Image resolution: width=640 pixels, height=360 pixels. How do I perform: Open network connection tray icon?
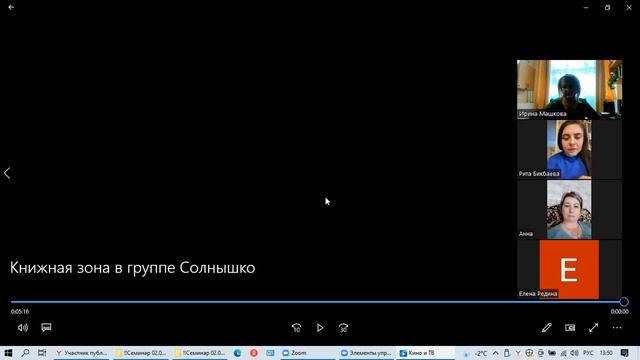(563, 353)
